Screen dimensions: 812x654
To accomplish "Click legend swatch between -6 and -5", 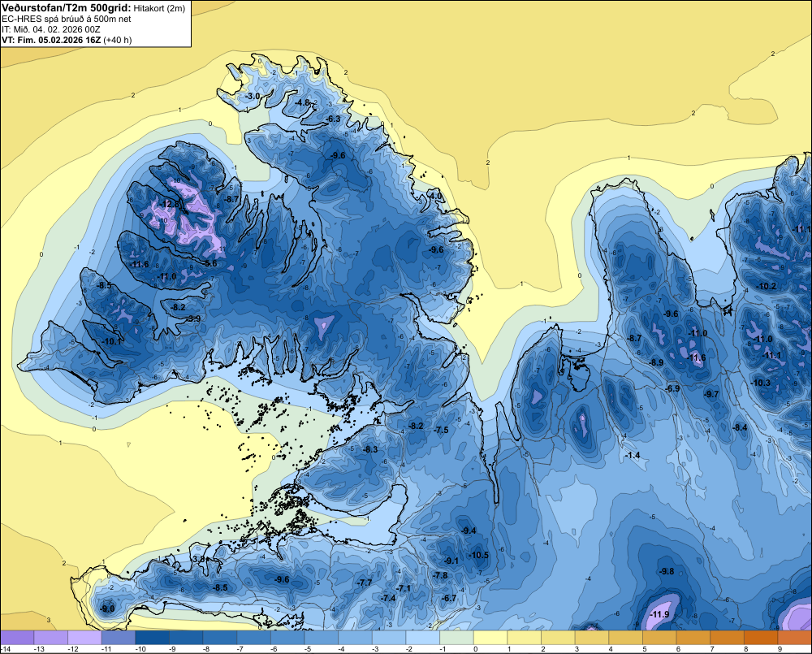I will pos(287,638).
